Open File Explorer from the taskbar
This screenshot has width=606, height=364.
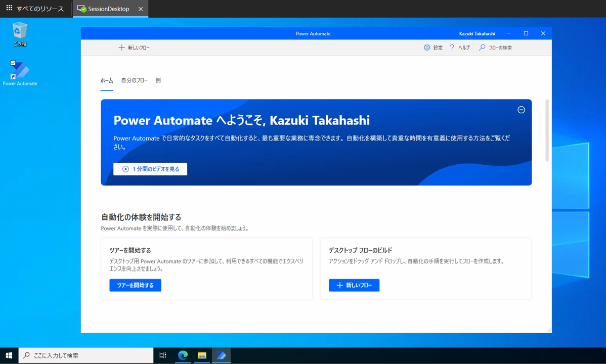(x=202, y=355)
